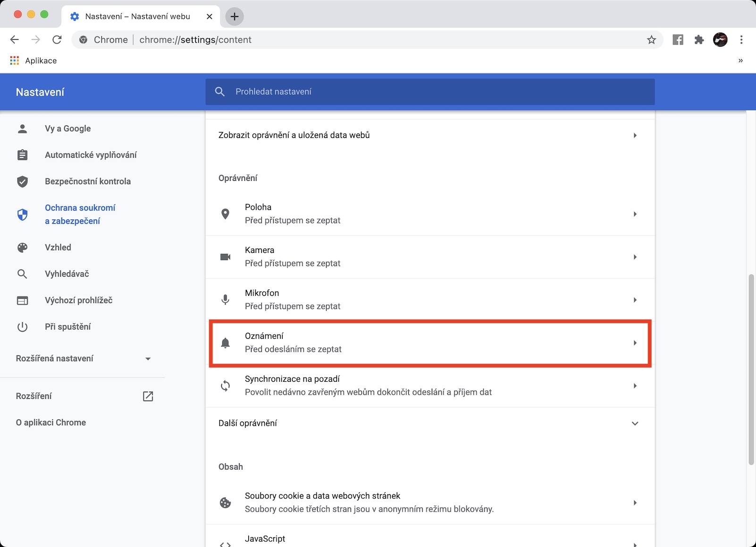Click the vertical page scrollbar
Viewport: 756px width, 547px height.
(751, 368)
